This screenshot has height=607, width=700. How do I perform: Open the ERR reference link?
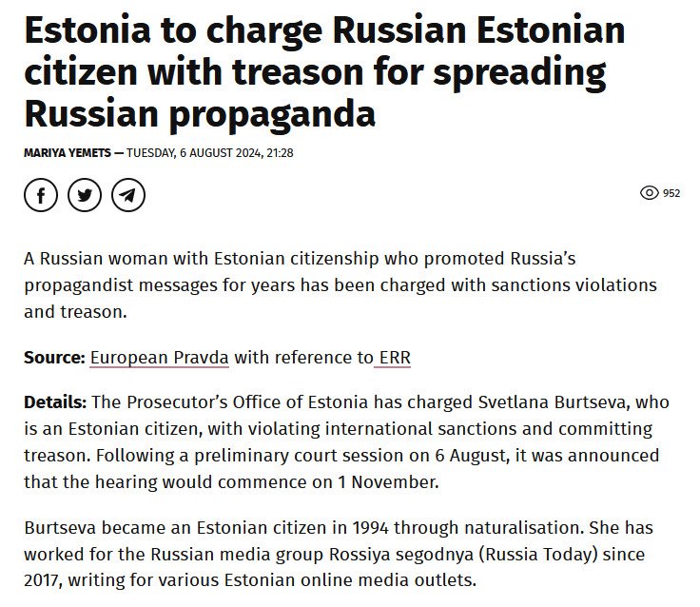tap(395, 358)
